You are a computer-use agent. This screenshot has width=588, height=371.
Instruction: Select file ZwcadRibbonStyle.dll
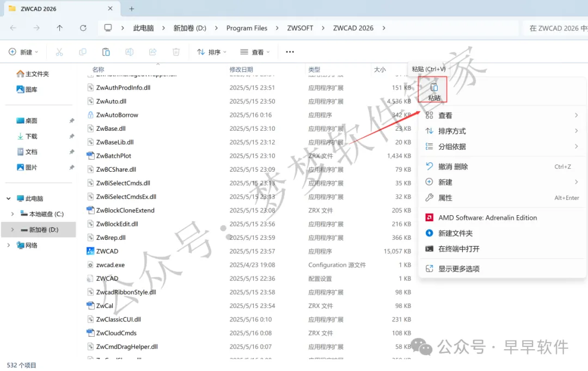point(126,292)
